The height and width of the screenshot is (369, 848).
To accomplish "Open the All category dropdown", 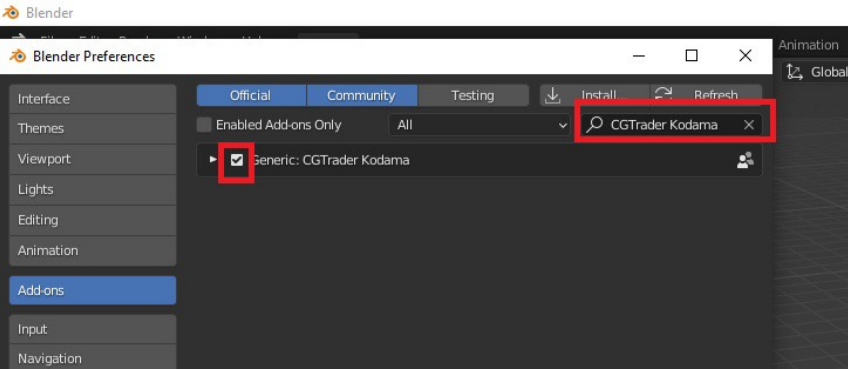I will point(479,125).
